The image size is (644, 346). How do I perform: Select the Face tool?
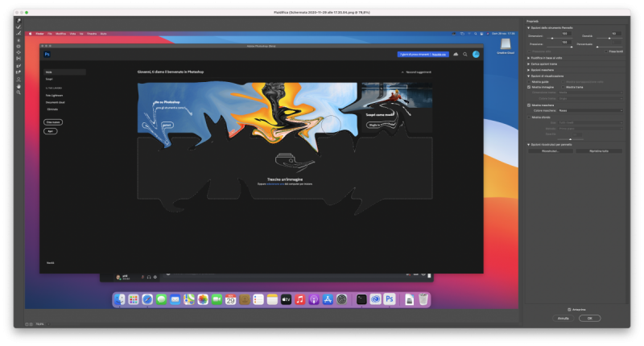click(19, 80)
